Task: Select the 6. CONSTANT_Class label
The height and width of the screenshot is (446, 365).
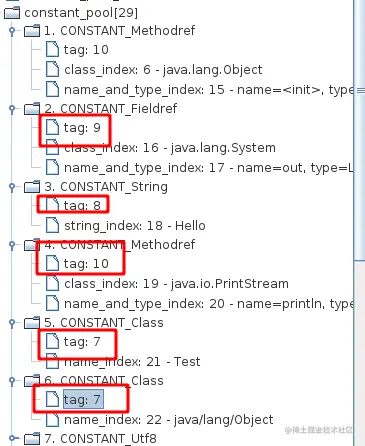Action: point(104,381)
